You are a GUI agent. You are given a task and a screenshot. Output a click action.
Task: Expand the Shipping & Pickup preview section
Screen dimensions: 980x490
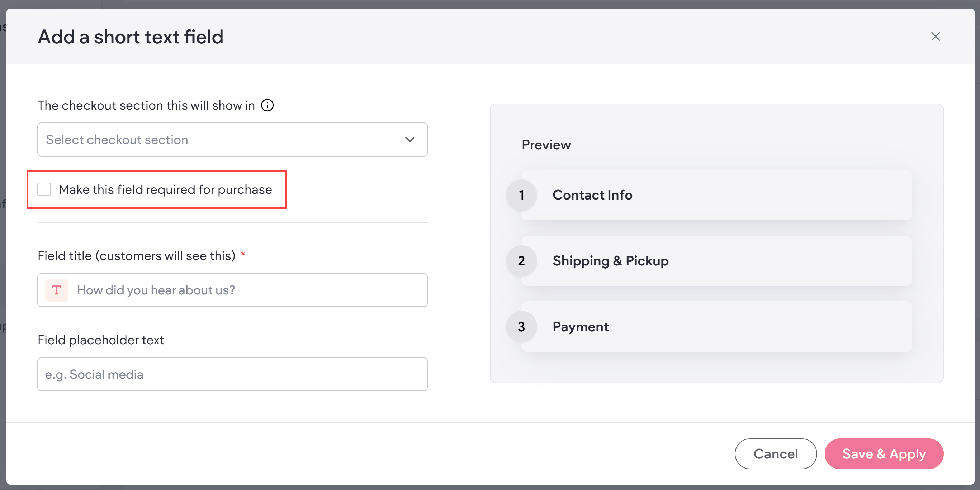(715, 261)
